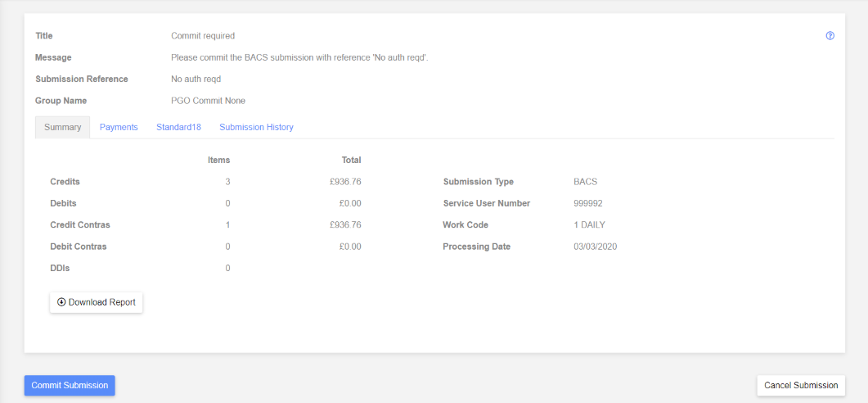
Task: Click the Work Code value '1 DAILY'
Action: 589,225
